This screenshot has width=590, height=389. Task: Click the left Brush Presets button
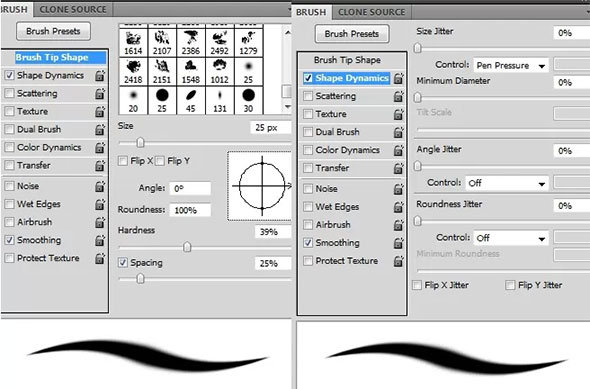click(x=53, y=31)
